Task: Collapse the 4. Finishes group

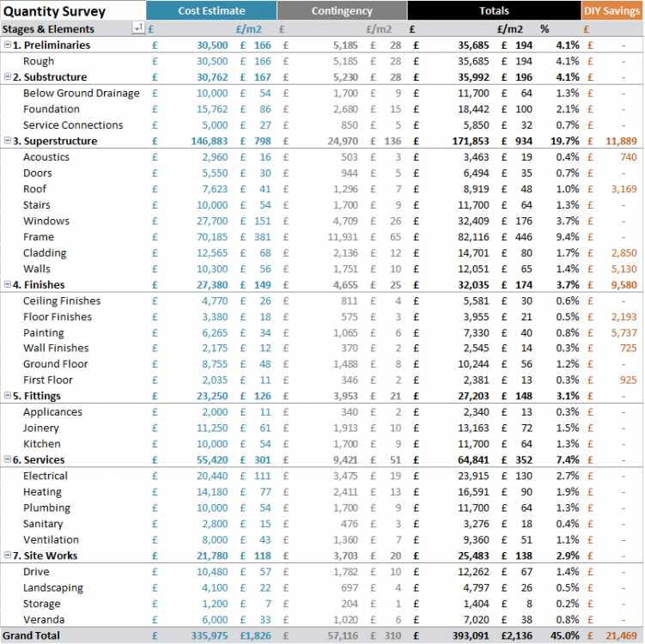Action: click(x=8, y=284)
